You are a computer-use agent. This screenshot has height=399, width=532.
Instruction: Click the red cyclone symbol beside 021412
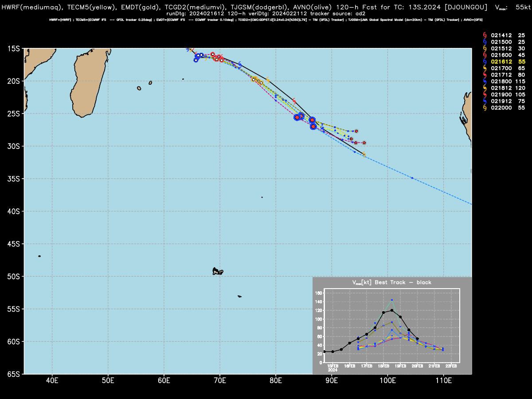(484, 35)
